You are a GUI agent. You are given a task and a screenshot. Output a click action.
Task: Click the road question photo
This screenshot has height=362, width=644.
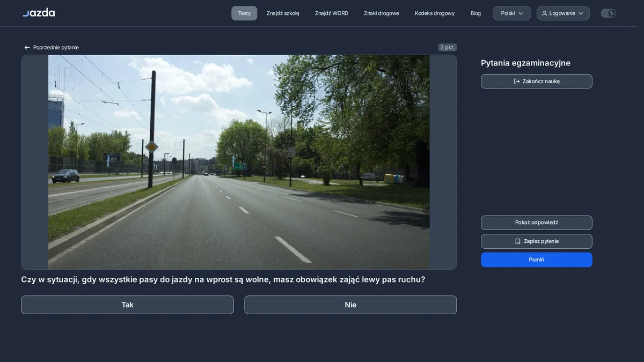[x=239, y=162]
